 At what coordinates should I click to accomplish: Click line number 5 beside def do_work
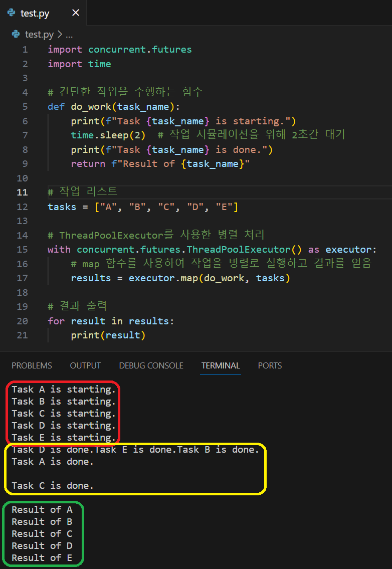coord(25,107)
